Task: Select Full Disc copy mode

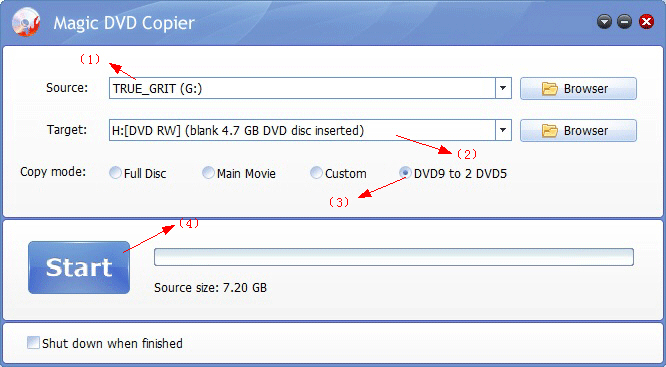Action: [116, 173]
